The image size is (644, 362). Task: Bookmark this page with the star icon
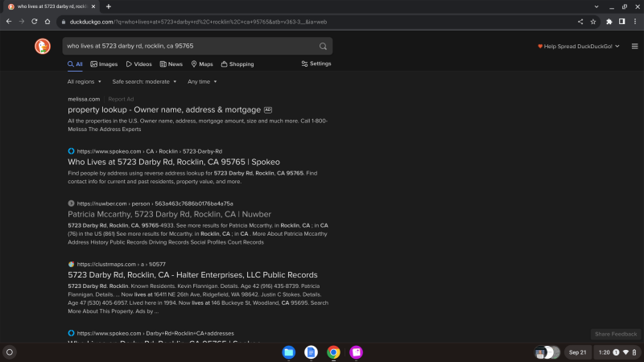[x=593, y=22]
